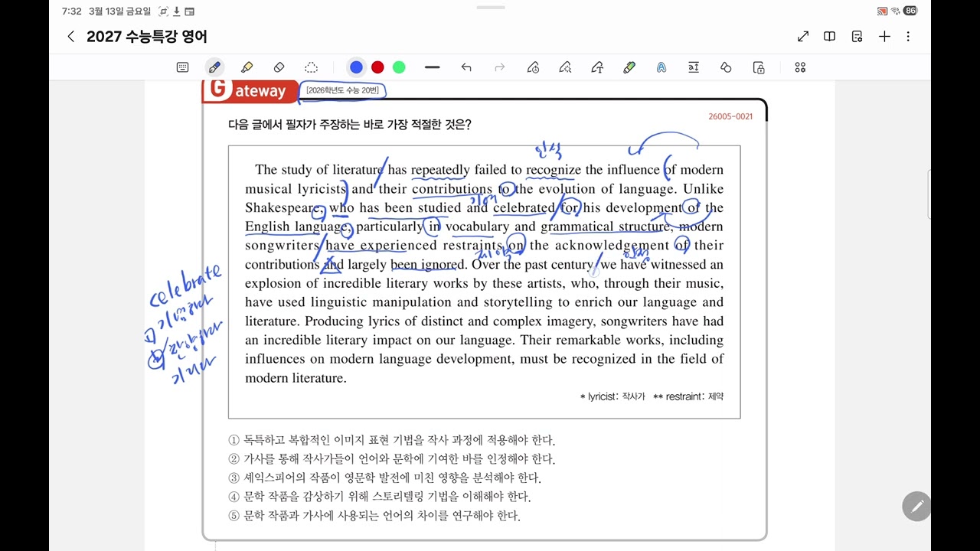
Task: Select the pen tool
Action: pyautogui.click(x=214, y=67)
